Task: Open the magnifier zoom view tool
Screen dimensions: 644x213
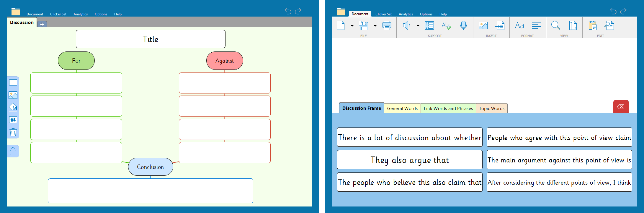Action: pos(555,26)
